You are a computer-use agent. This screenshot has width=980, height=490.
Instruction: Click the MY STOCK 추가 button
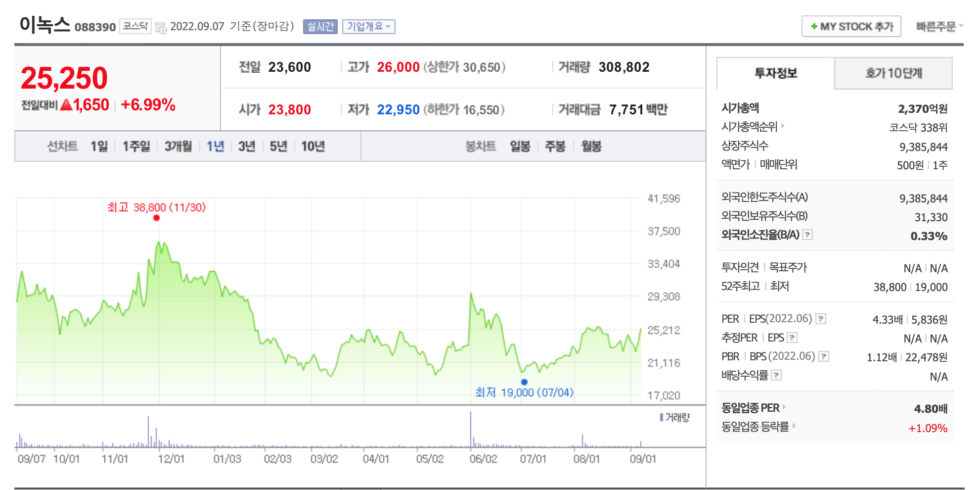pos(851,26)
